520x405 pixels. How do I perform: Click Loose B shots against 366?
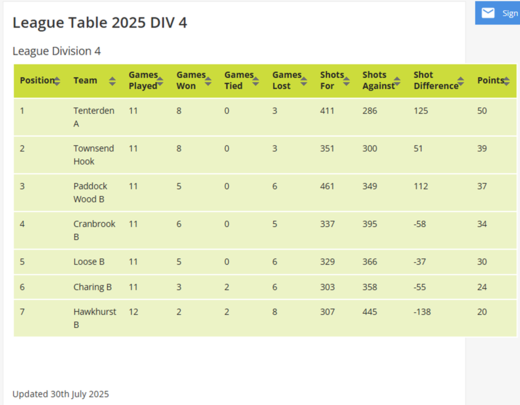point(370,262)
